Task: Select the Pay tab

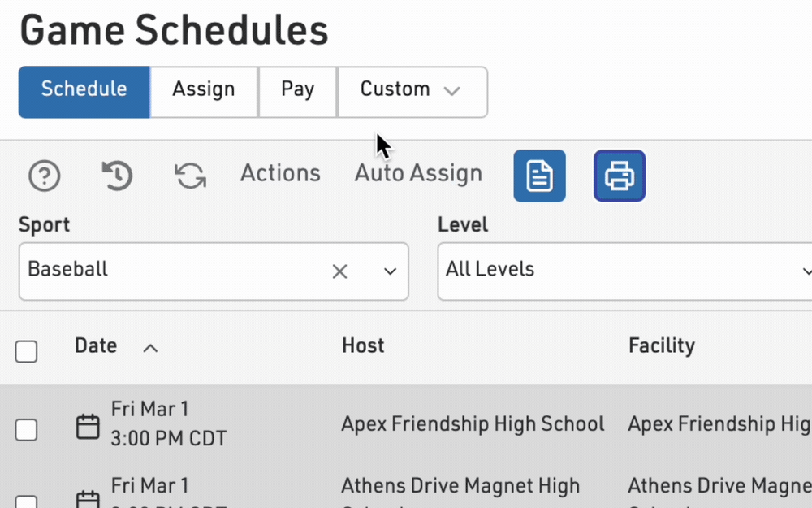Action: tap(297, 91)
